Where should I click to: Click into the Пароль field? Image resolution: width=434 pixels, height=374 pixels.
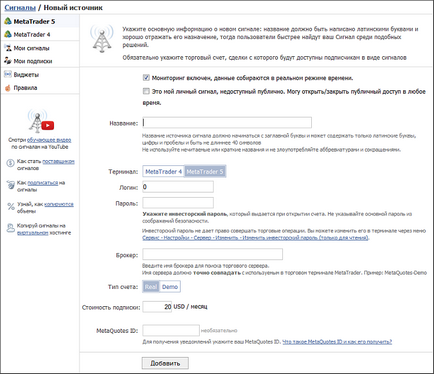tap(178, 203)
